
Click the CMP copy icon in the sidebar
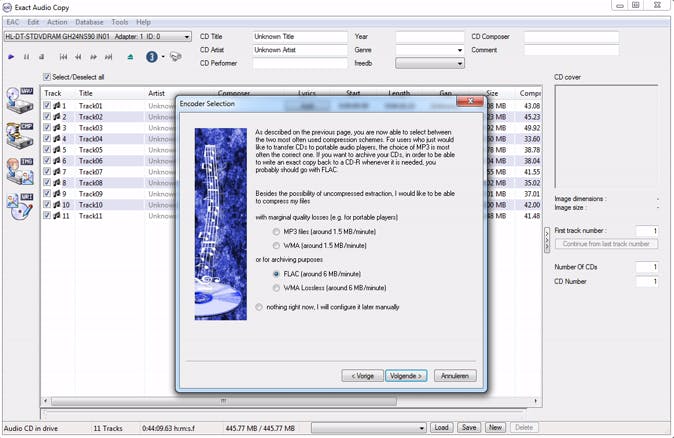(x=20, y=136)
